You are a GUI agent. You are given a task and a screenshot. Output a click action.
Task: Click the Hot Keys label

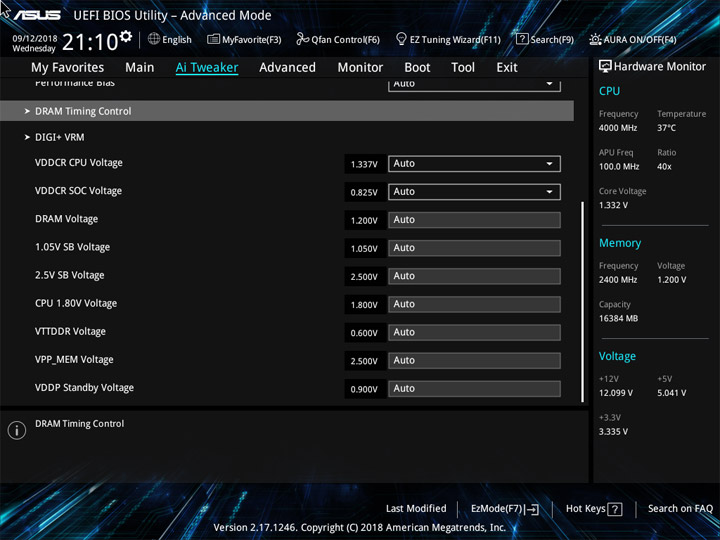585,508
